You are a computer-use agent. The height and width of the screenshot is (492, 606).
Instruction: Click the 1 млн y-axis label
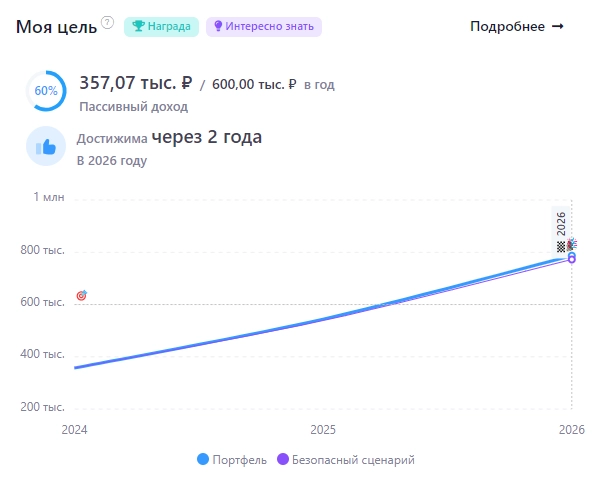49,197
